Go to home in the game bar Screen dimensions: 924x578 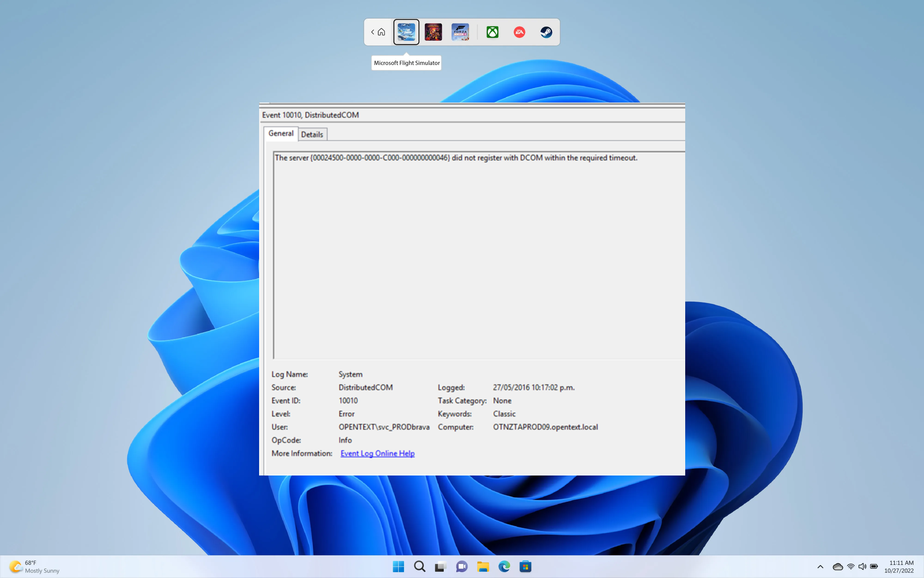[381, 32]
